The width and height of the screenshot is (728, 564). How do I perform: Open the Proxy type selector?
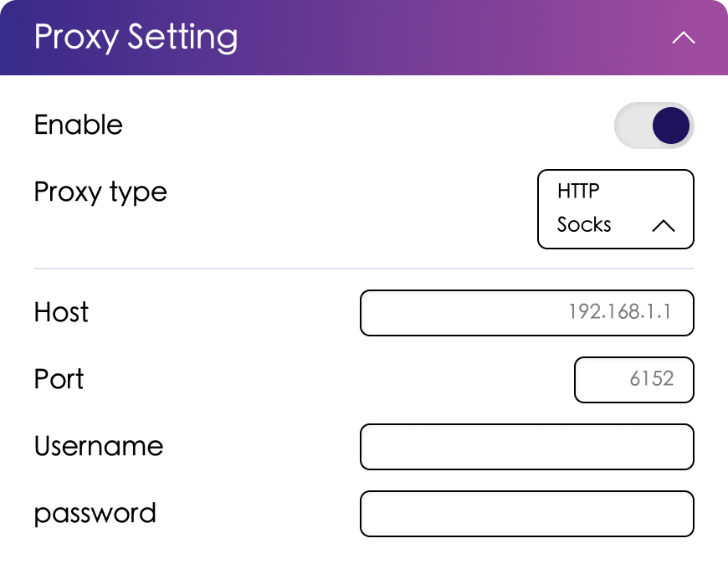(x=616, y=209)
